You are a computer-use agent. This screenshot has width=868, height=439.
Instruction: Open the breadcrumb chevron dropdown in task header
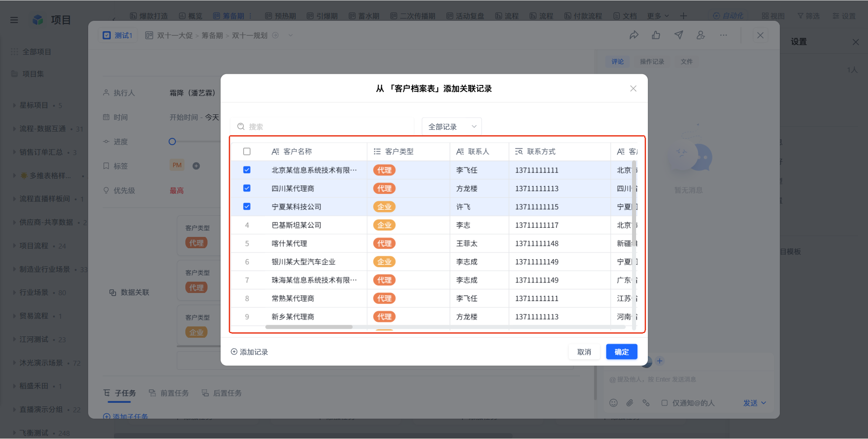tap(290, 35)
